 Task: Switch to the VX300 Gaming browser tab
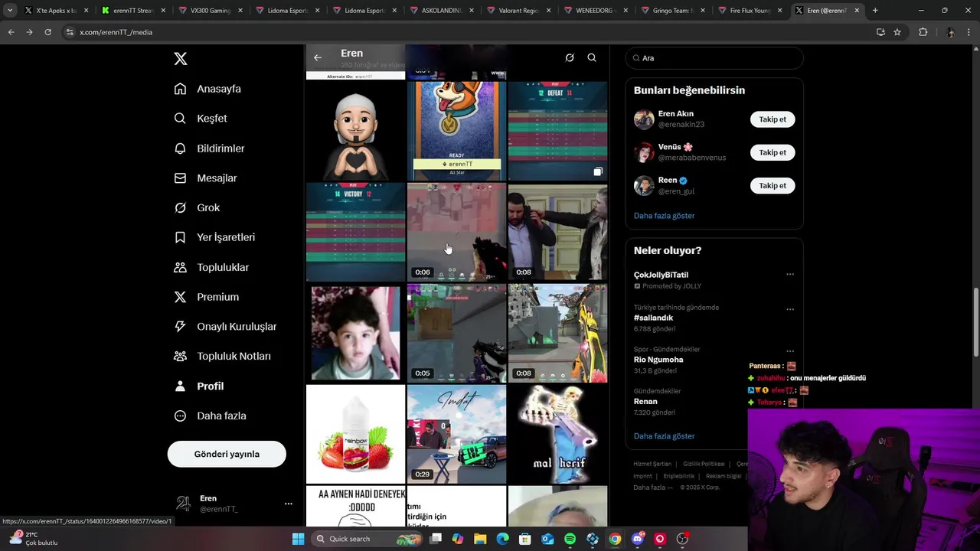tap(210, 11)
